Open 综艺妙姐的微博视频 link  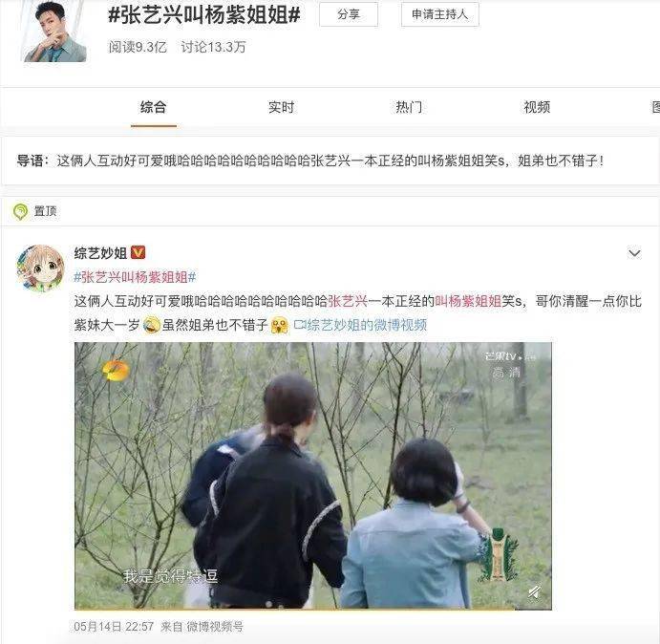[x=360, y=325]
